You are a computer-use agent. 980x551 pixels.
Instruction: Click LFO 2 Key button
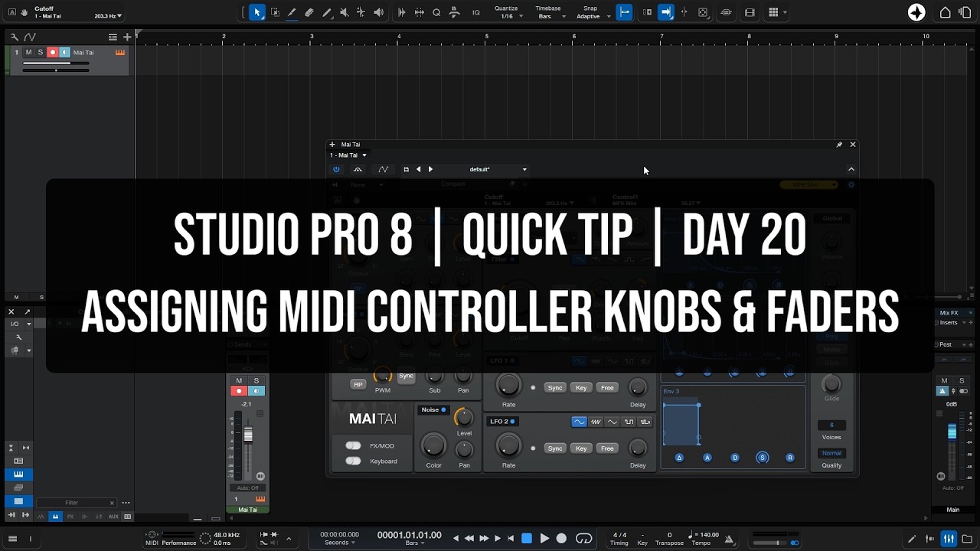(581, 448)
